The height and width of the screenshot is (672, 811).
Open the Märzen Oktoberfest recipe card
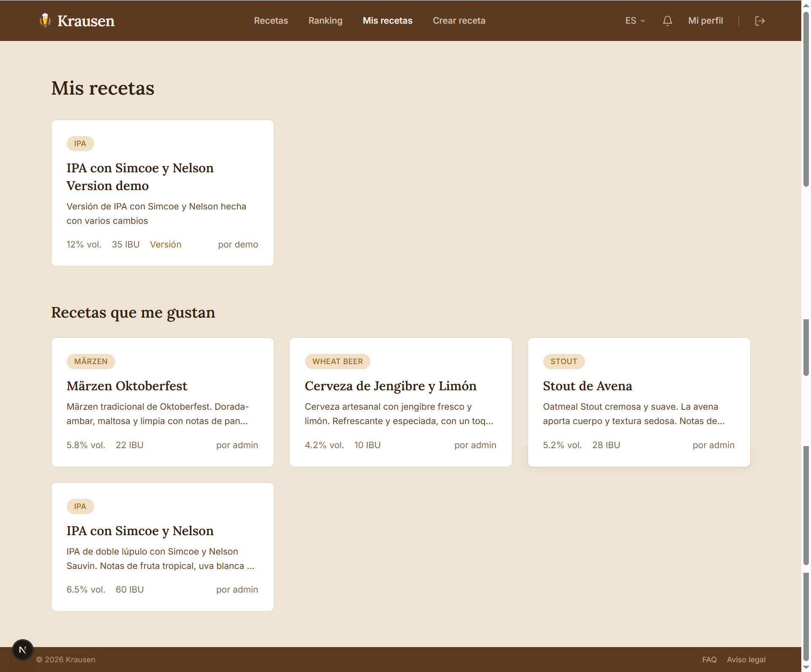point(163,402)
